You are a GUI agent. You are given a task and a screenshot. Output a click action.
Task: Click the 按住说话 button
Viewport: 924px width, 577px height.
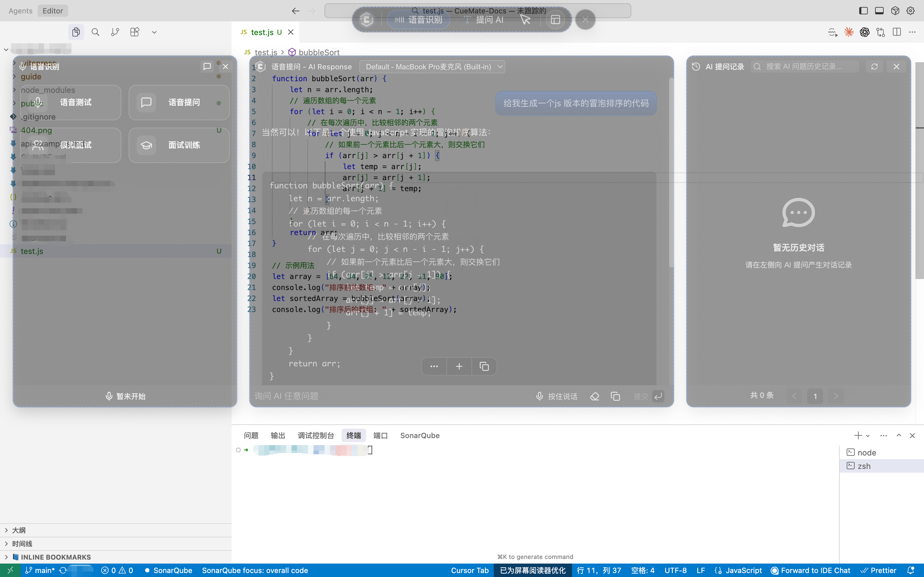point(556,396)
